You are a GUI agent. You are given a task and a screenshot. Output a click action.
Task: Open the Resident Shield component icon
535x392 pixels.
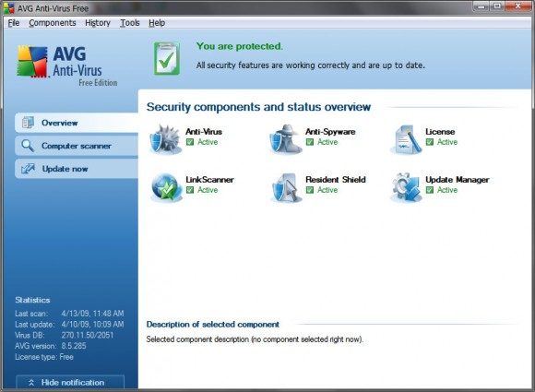(286, 187)
